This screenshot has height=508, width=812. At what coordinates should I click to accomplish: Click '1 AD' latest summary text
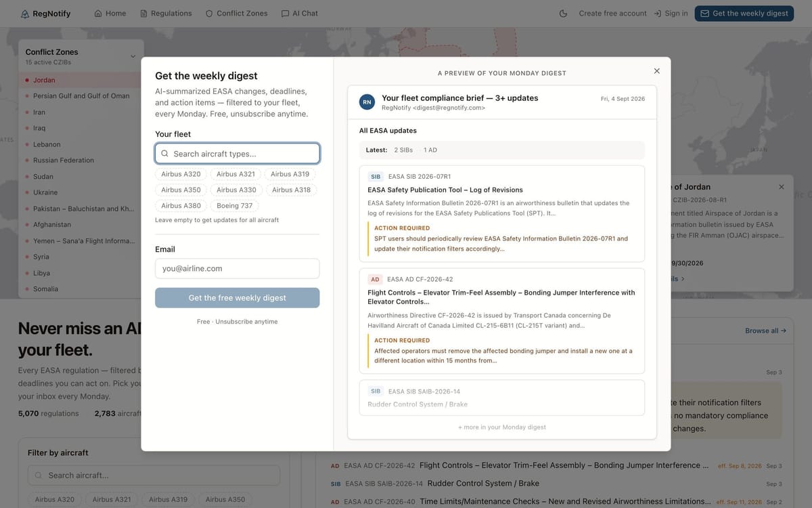[430, 150]
